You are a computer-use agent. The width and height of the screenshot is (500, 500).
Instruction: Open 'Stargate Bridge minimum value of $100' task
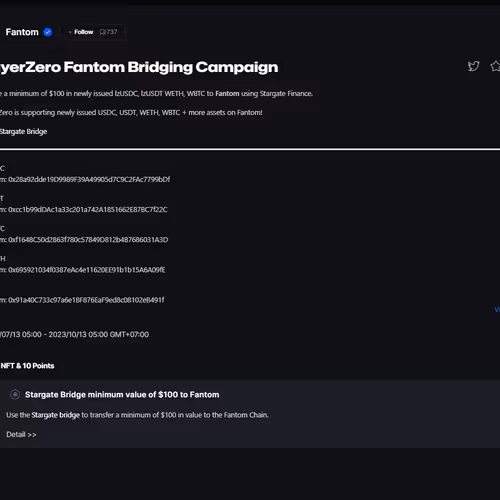point(122,395)
